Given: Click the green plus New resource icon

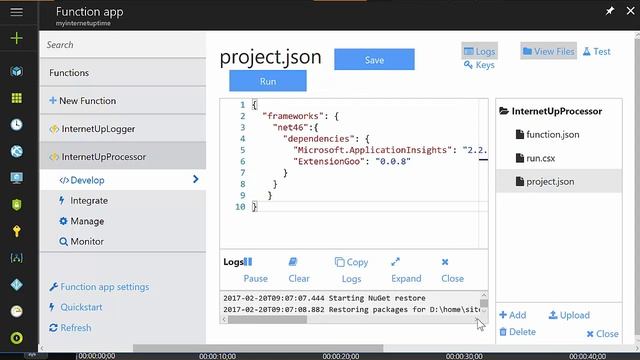Looking at the screenshot, I should pyautogui.click(x=16, y=38).
